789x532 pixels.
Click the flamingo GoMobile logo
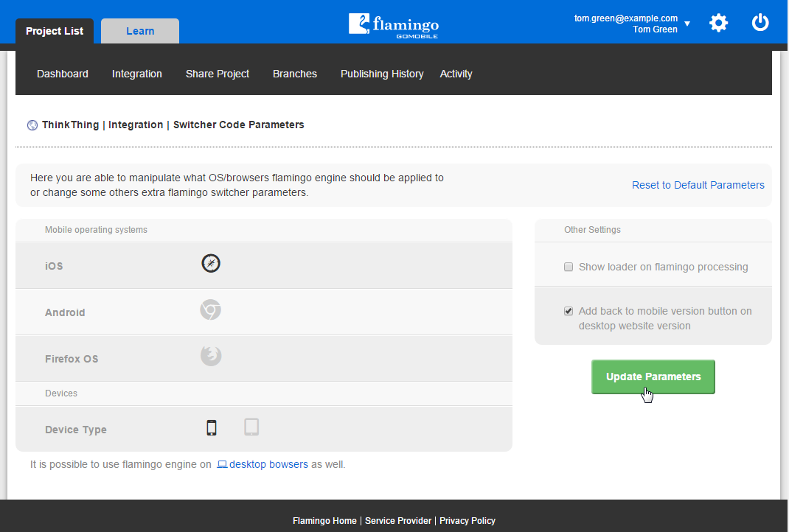click(x=394, y=26)
